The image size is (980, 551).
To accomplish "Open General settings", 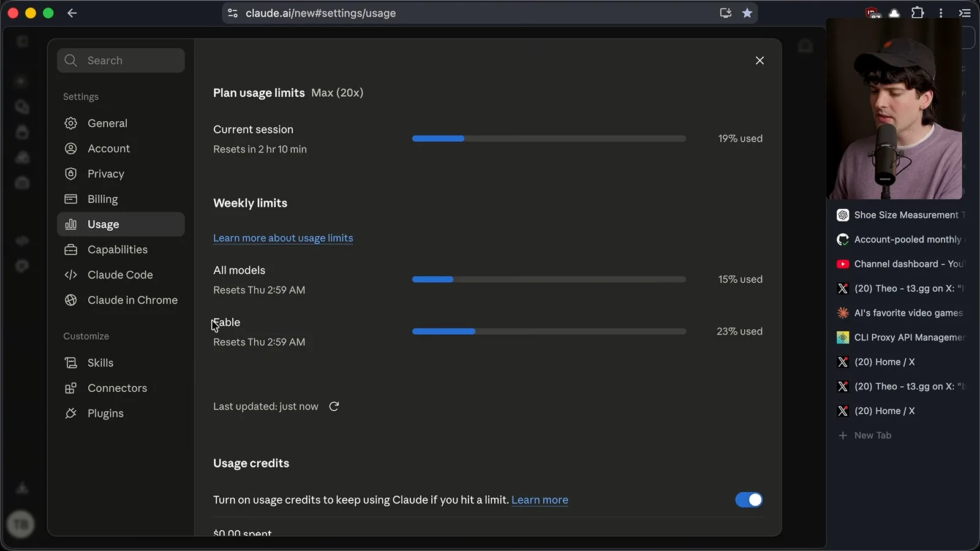I will (x=121, y=123).
